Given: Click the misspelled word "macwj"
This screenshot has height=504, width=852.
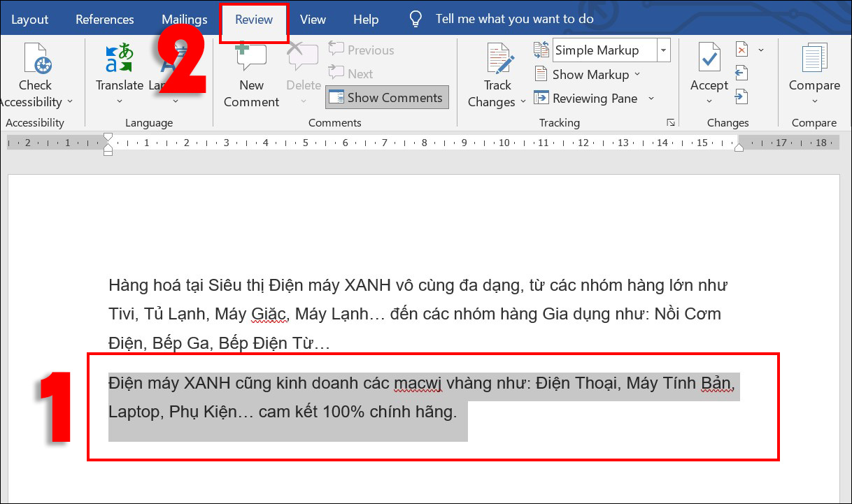Looking at the screenshot, I should [417, 384].
